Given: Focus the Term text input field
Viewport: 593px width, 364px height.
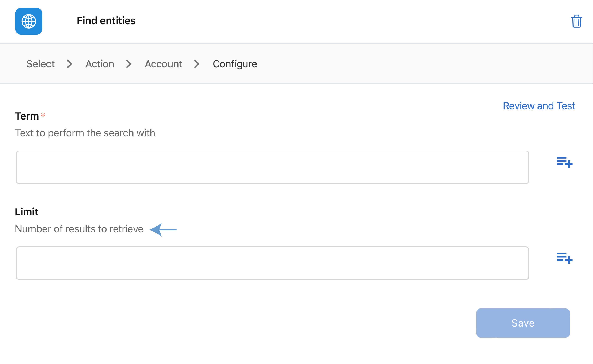Looking at the screenshot, I should point(272,167).
